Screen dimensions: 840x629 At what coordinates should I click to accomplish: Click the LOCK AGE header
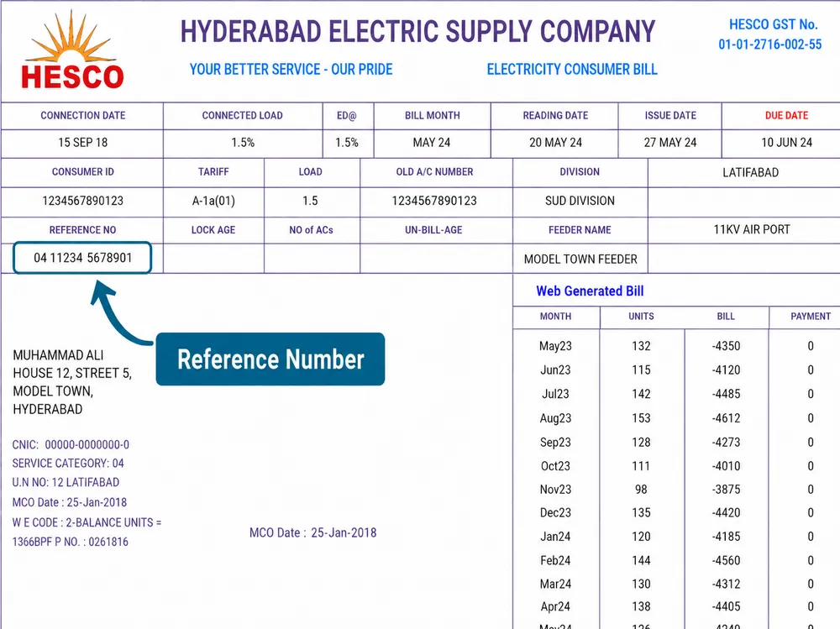click(x=213, y=230)
